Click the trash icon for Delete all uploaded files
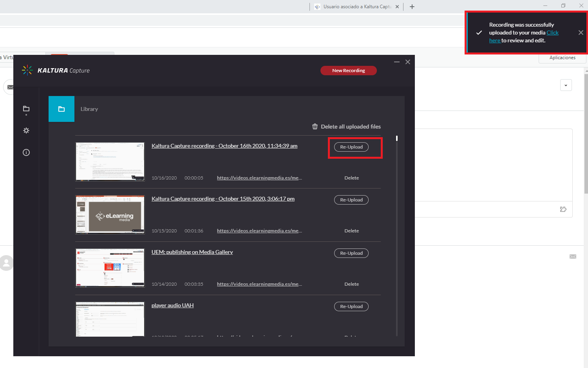The width and height of the screenshot is (588, 368). point(315,127)
